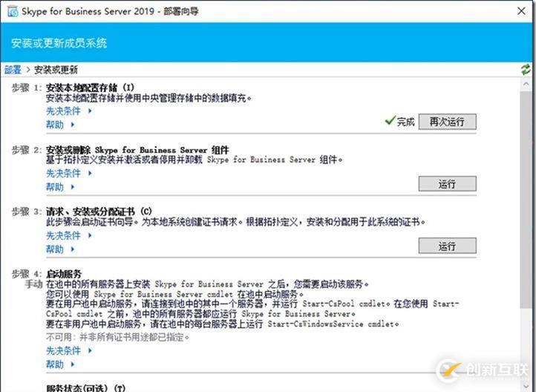Open the 部署 breadcrumb link
The height and width of the screenshot is (392, 536).
click(x=13, y=70)
